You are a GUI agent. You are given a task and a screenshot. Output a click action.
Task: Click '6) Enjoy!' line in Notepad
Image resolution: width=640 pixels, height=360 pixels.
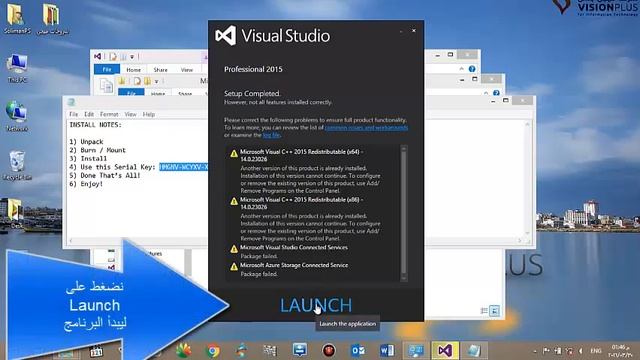coord(86,184)
